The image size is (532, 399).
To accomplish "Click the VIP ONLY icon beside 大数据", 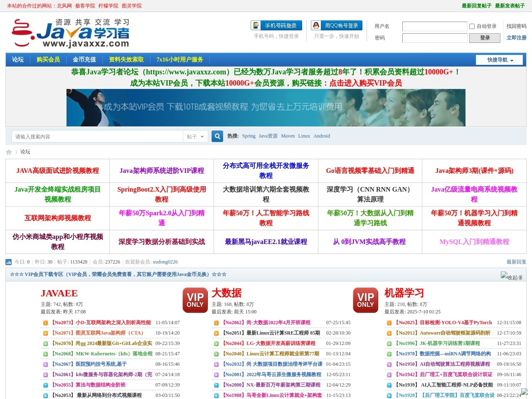I will coord(195,300).
